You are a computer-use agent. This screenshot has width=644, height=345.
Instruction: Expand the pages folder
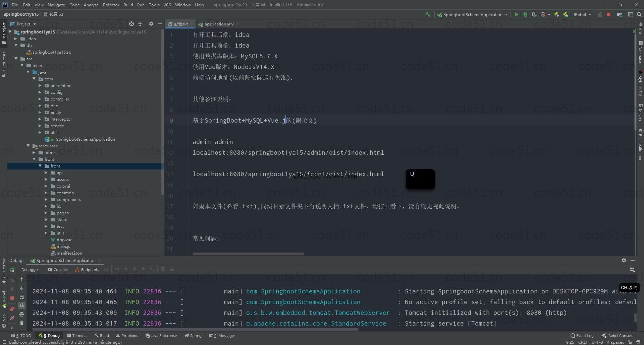(46, 213)
